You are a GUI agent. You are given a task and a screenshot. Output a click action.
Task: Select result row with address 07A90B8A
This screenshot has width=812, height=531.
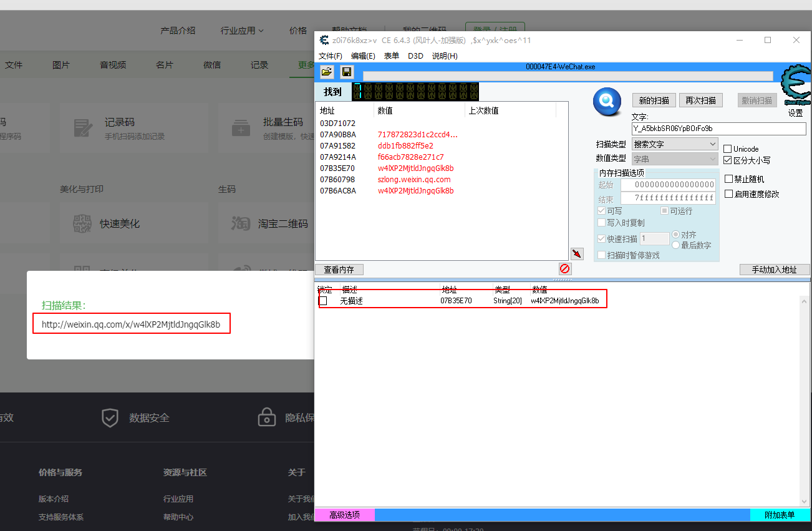(441, 134)
